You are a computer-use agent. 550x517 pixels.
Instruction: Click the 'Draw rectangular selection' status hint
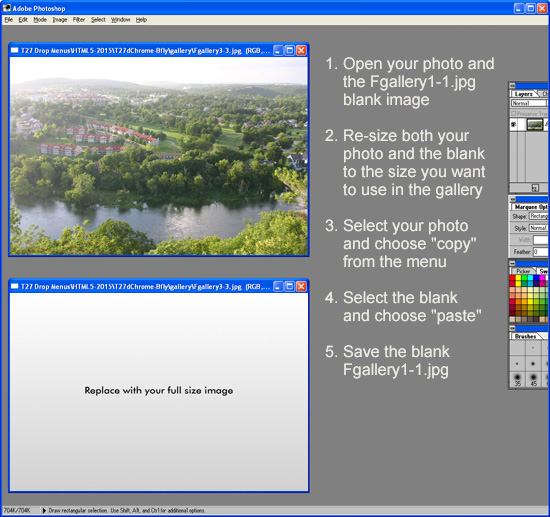coord(127,510)
